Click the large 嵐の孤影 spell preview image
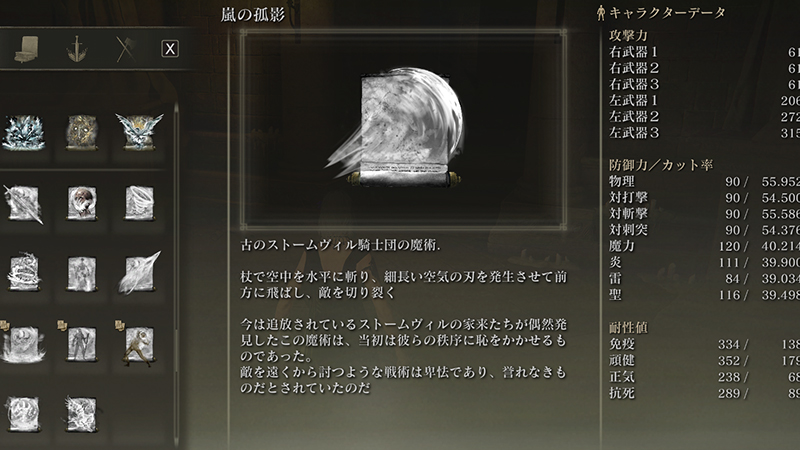 pyautogui.click(x=403, y=129)
